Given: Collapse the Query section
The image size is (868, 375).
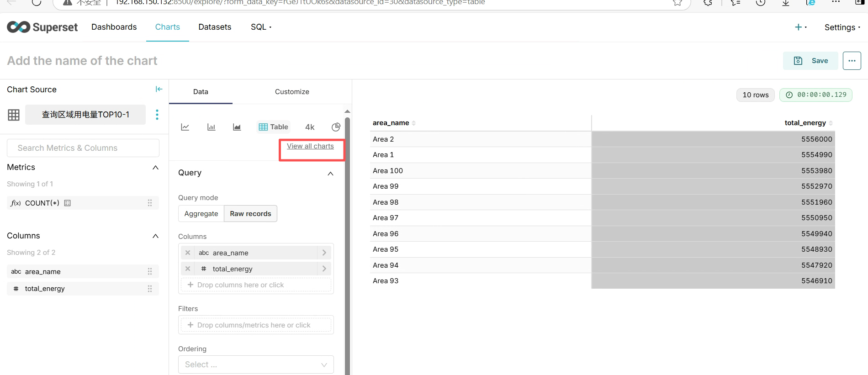Looking at the screenshot, I should point(331,174).
